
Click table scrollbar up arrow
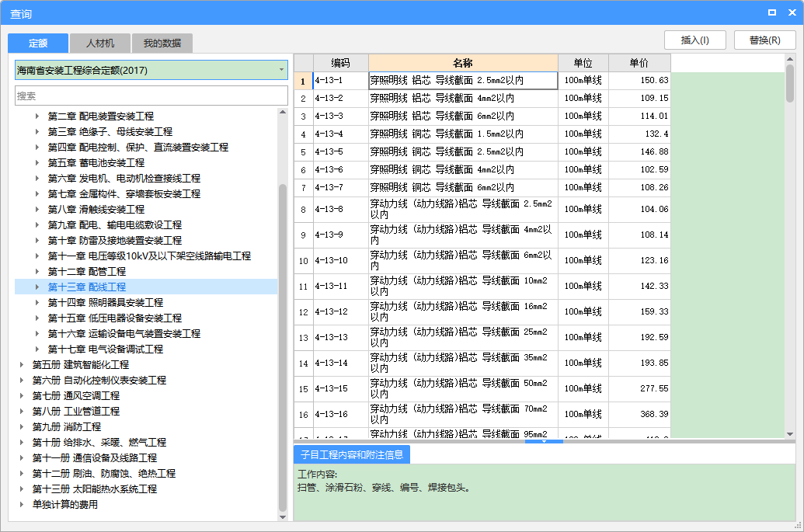[790, 60]
